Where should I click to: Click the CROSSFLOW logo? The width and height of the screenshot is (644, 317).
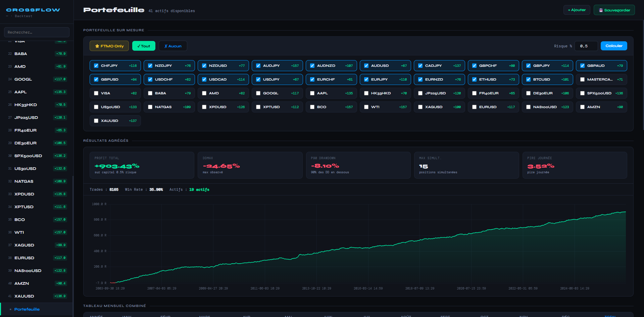(33, 10)
